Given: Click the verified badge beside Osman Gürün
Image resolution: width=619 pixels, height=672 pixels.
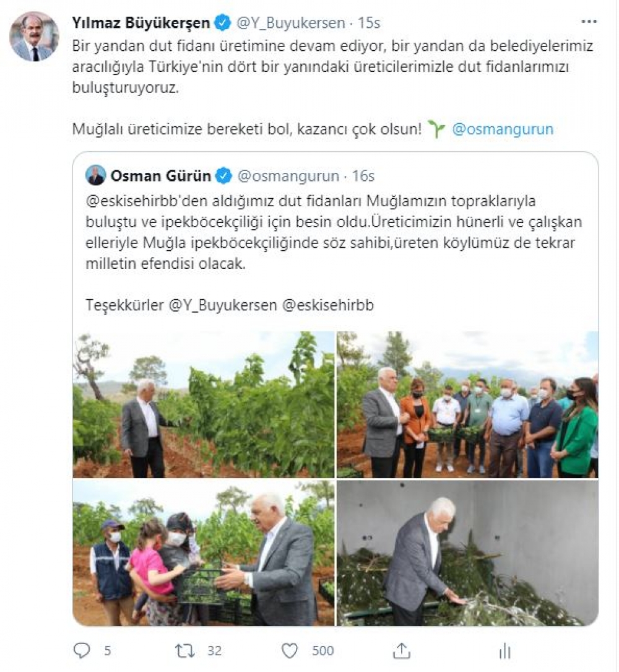Looking at the screenshot, I should coord(223,176).
